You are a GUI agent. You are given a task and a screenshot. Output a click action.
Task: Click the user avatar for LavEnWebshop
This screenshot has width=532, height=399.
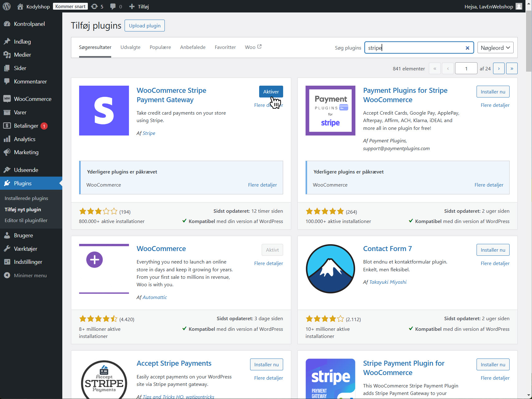[518, 6]
